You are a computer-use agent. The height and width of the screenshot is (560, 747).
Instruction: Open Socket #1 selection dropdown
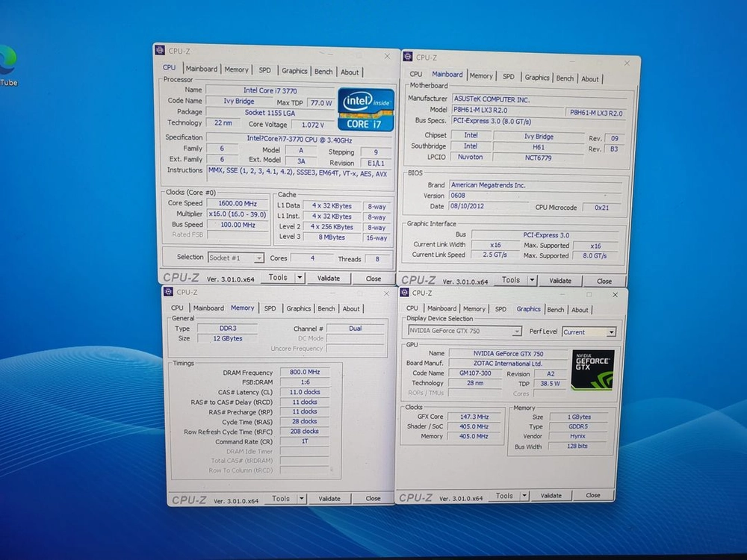(258, 258)
